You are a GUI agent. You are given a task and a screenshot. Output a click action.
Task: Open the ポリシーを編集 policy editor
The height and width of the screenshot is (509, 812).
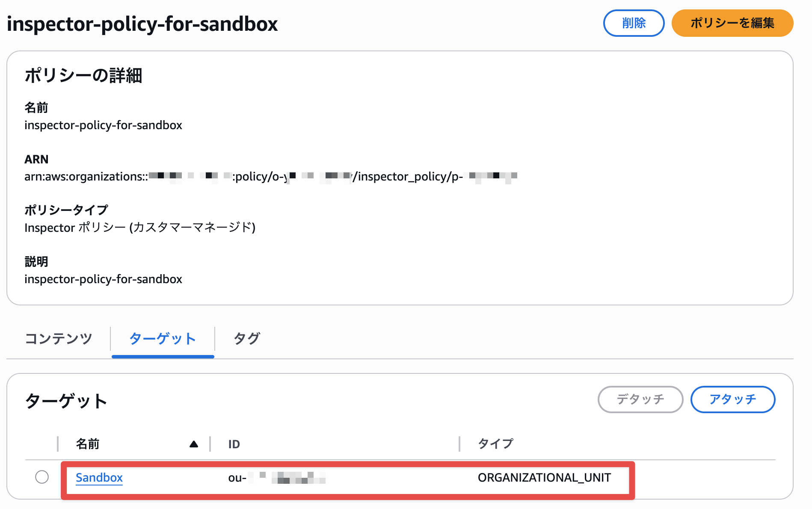tap(732, 23)
